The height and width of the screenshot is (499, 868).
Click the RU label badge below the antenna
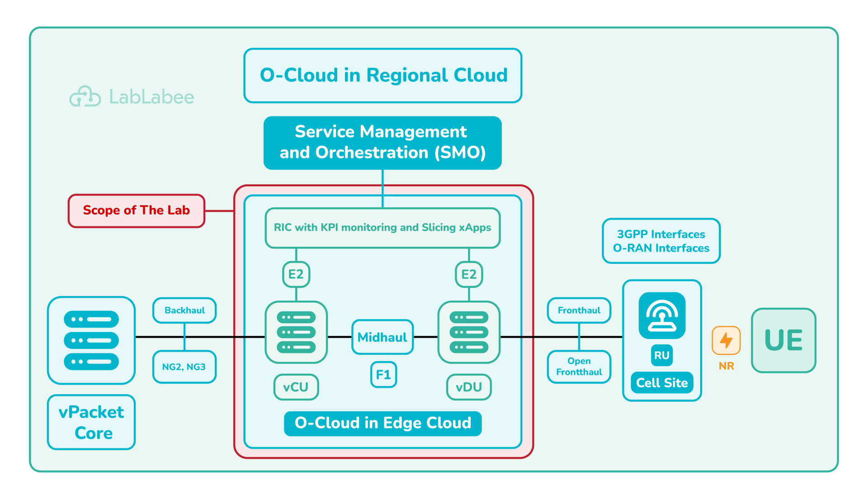[661, 356]
